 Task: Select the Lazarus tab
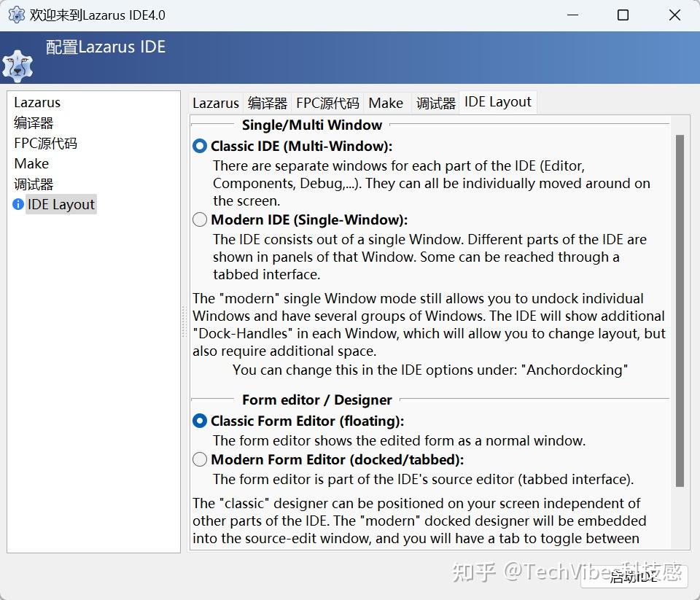(216, 102)
